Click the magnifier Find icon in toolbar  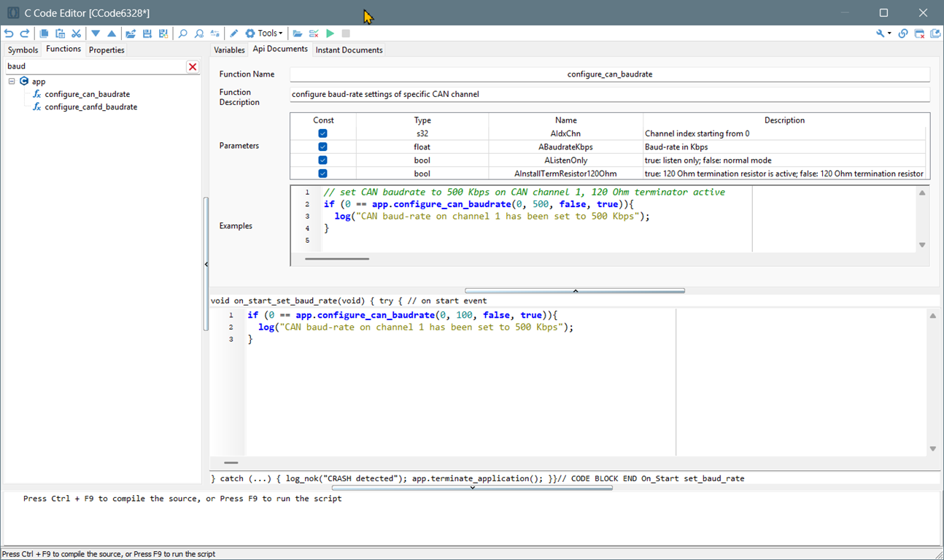pyautogui.click(x=182, y=34)
